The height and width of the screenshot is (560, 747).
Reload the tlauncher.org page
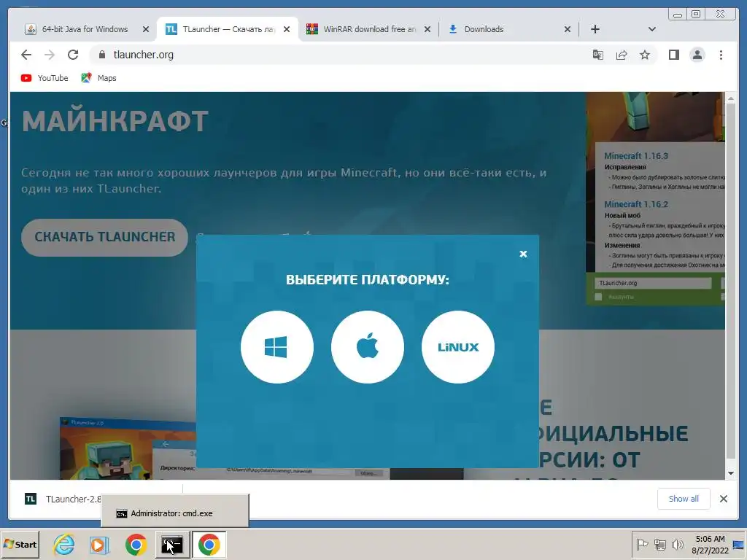(73, 55)
